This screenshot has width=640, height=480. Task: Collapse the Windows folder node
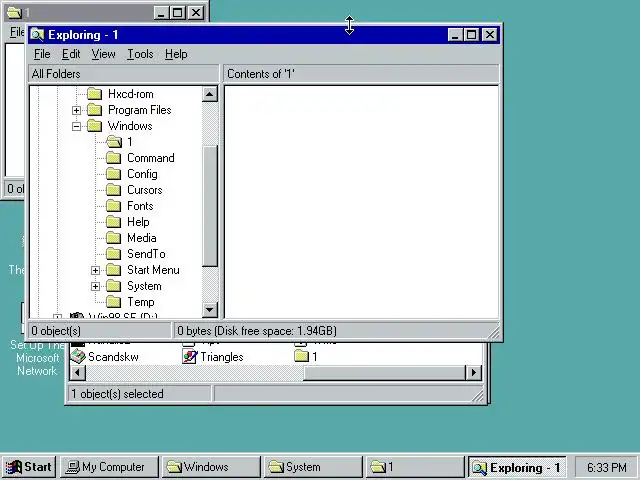[x=76, y=126]
